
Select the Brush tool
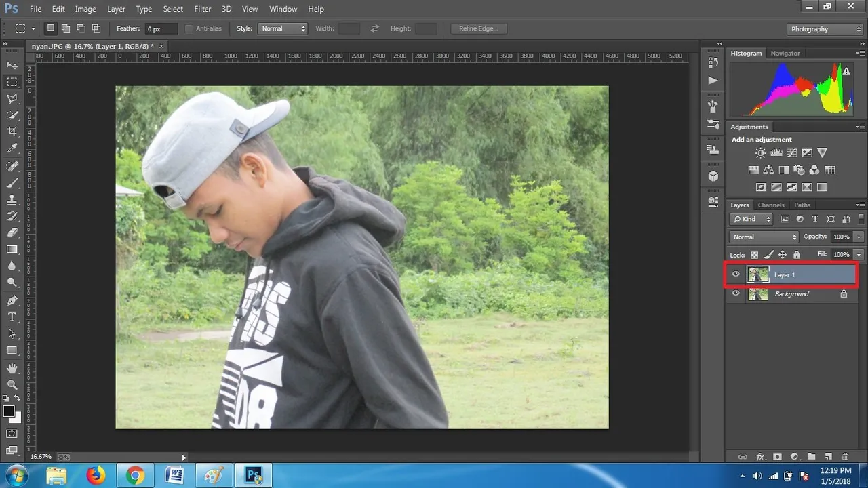pos(12,183)
